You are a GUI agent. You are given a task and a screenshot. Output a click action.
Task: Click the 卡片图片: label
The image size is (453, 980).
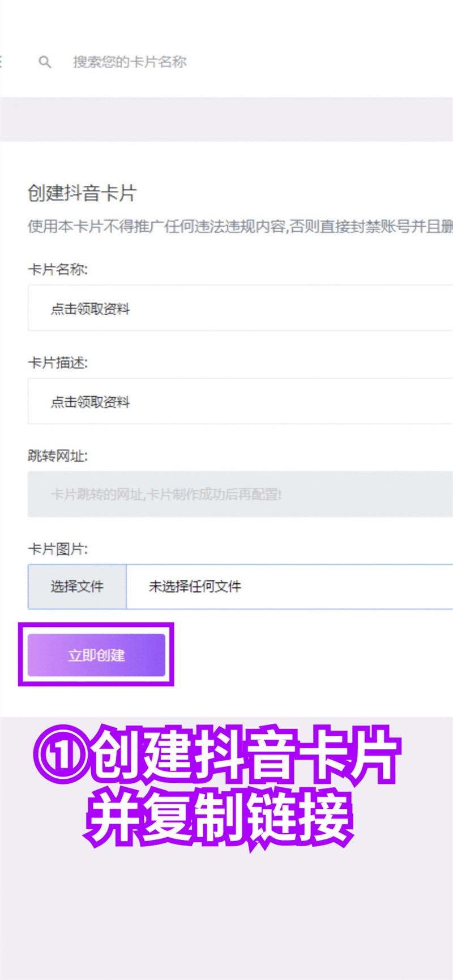coord(58,549)
